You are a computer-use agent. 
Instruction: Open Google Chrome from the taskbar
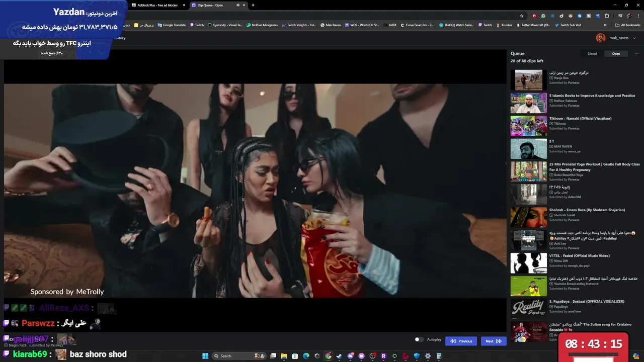(328, 356)
